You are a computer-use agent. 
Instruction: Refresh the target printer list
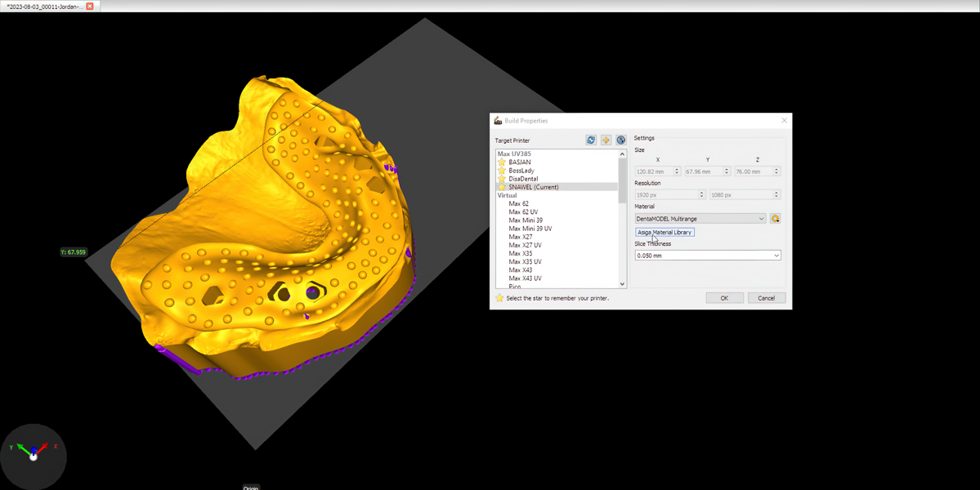[591, 140]
